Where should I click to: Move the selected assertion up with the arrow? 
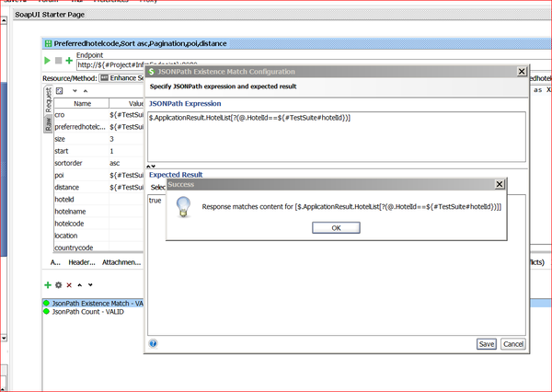(78, 285)
